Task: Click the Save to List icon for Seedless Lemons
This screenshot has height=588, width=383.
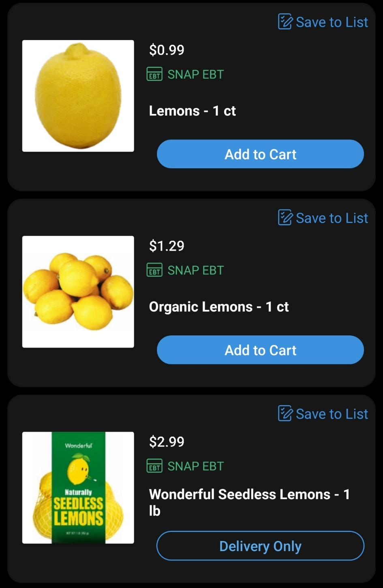Action: 285,414
